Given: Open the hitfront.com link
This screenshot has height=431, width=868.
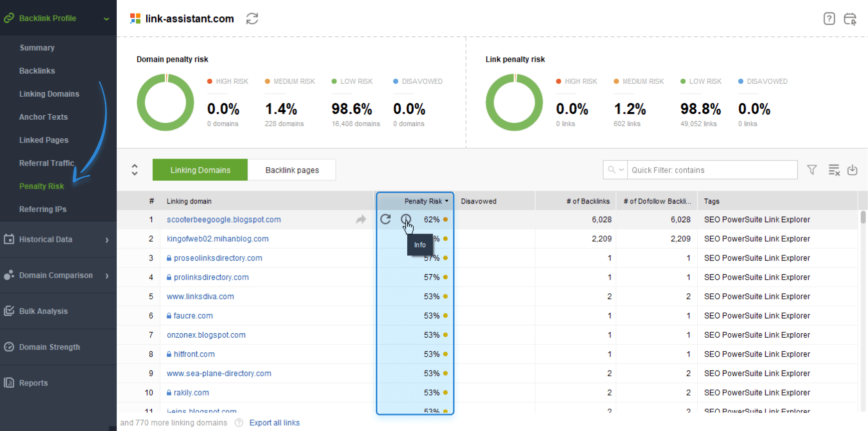Looking at the screenshot, I should click(194, 354).
